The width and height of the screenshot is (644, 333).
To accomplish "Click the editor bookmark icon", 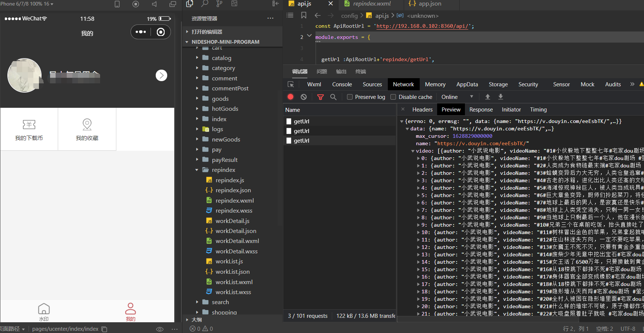I will pos(304,15).
